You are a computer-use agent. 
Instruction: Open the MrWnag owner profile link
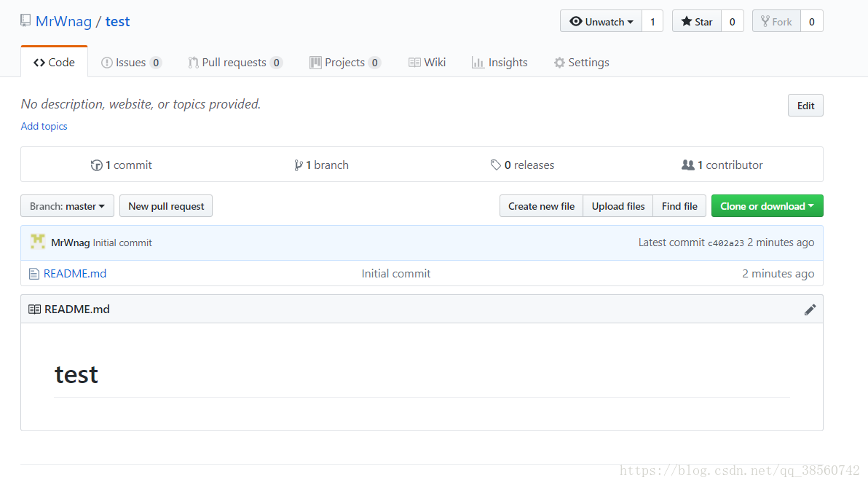pos(63,21)
